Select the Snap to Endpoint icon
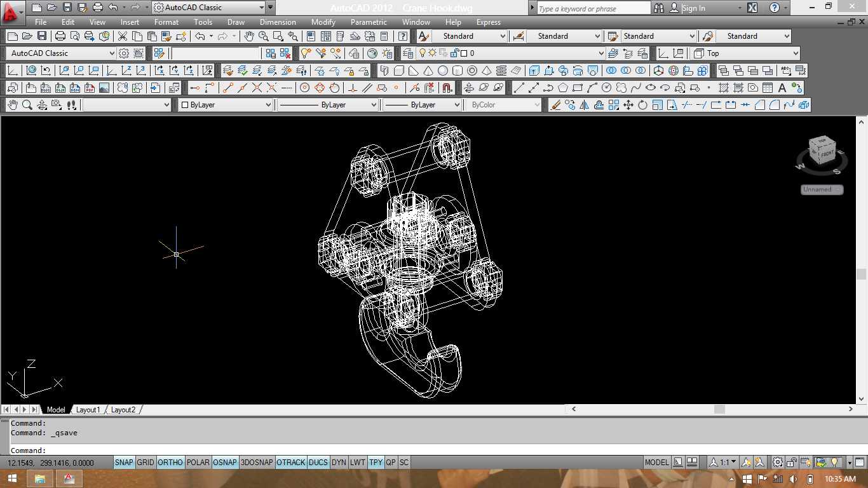 228,88
